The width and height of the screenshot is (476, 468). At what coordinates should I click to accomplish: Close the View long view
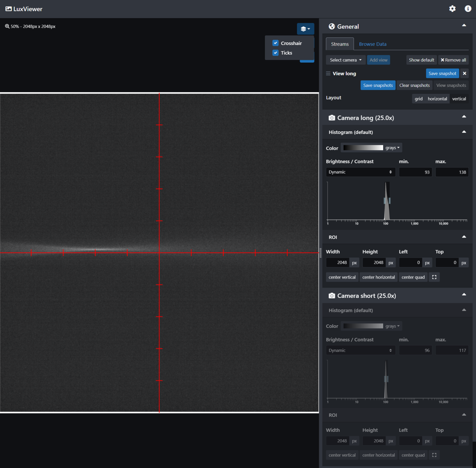[x=464, y=74]
